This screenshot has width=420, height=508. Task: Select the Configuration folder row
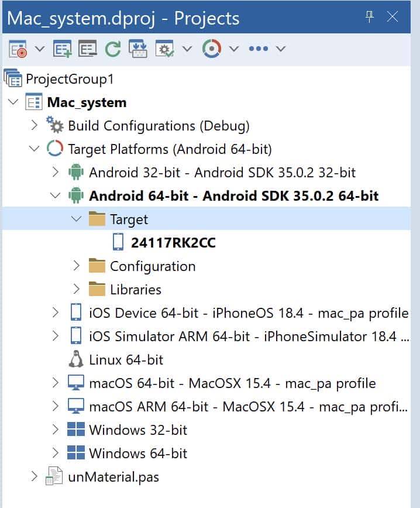[153, 266]
